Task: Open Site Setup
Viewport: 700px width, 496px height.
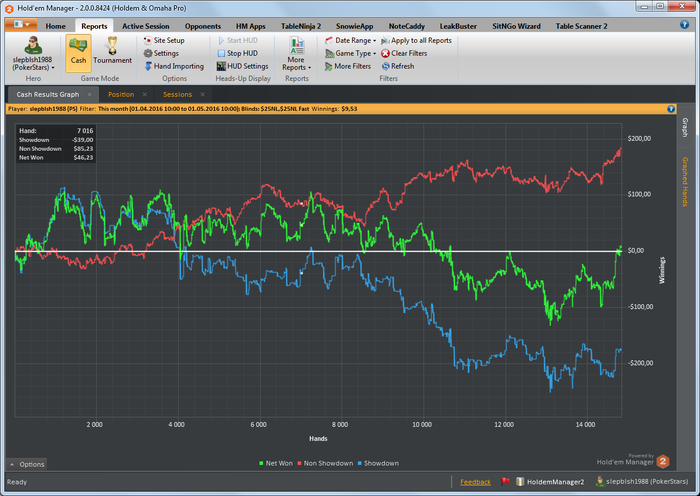Action: [x=164, y=40]
